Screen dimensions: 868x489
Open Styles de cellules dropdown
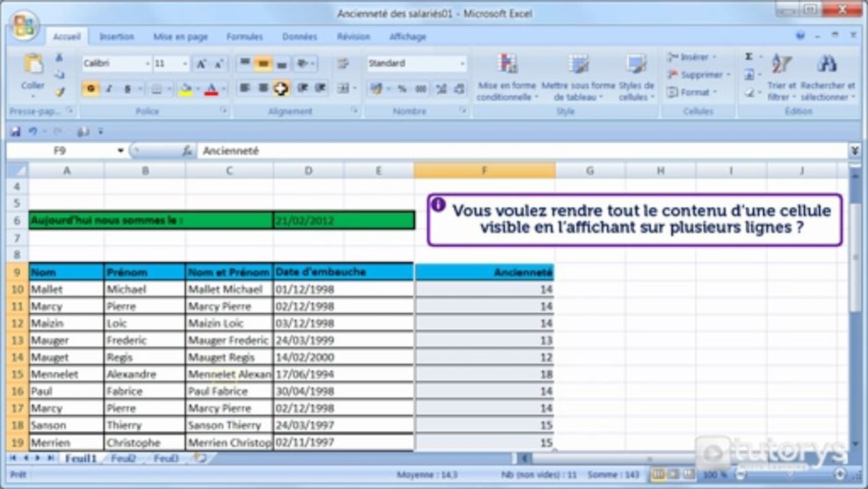pyautogui.click(x=637, y=77)
